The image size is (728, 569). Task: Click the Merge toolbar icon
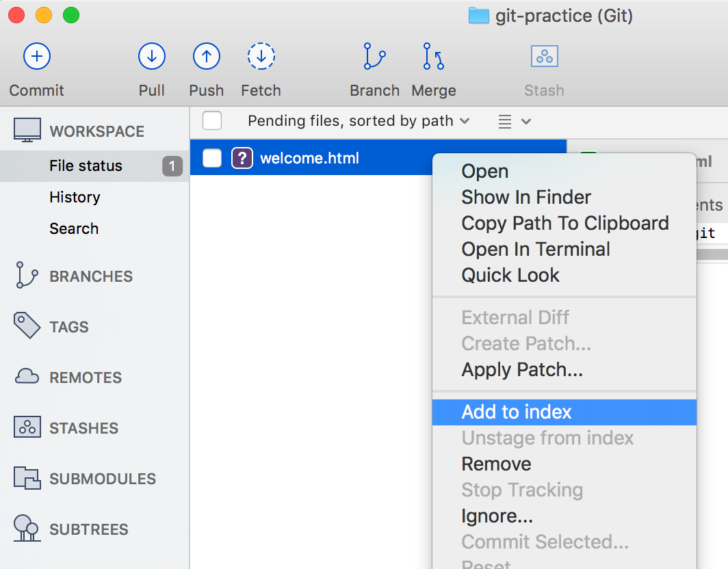point(433,57)
